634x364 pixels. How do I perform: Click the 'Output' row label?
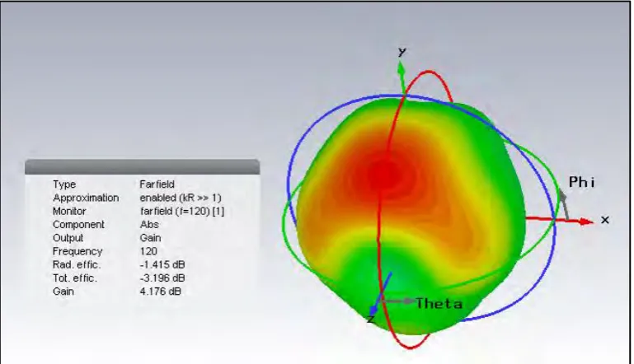[x=68, y=237]
